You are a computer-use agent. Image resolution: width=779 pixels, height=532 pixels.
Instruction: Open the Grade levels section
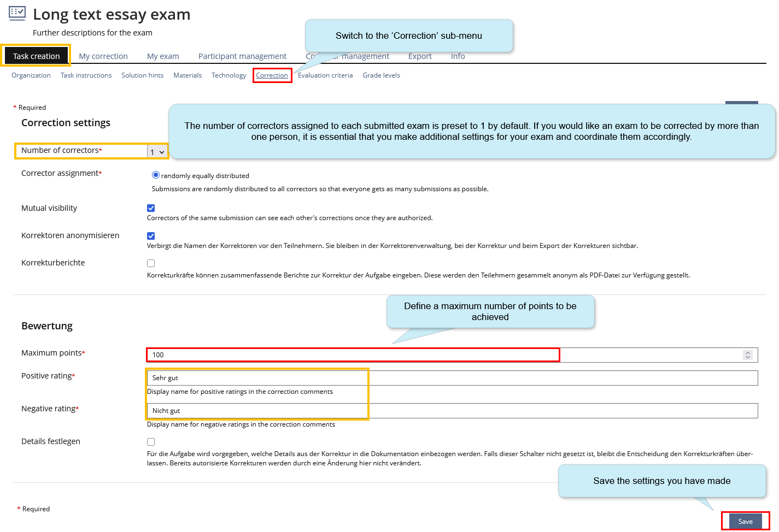tap(381, 75)
